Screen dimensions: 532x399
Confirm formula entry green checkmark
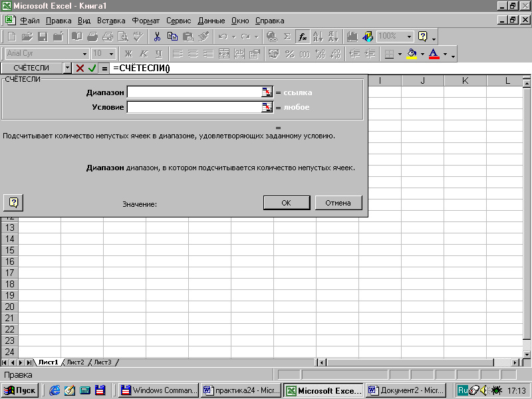tap(92, 68)
